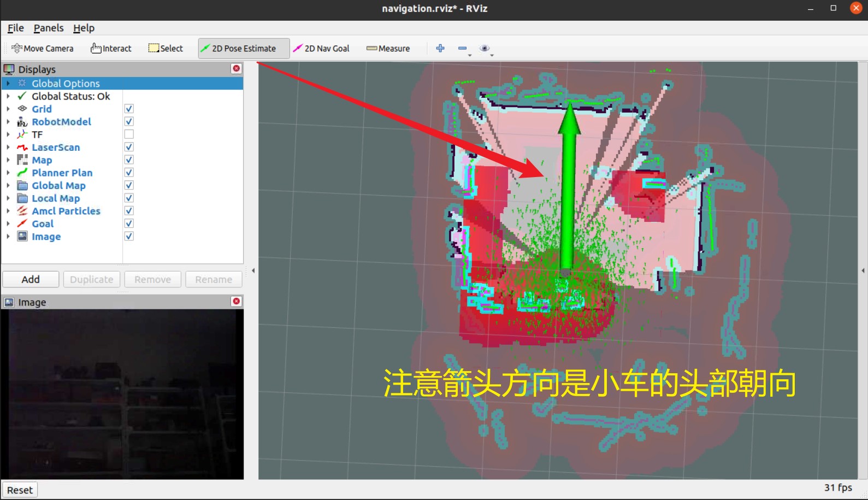Toggle the RobotModel checkbox
The height and width of the screenshot is (500, 868).
[x=129, y=121]
